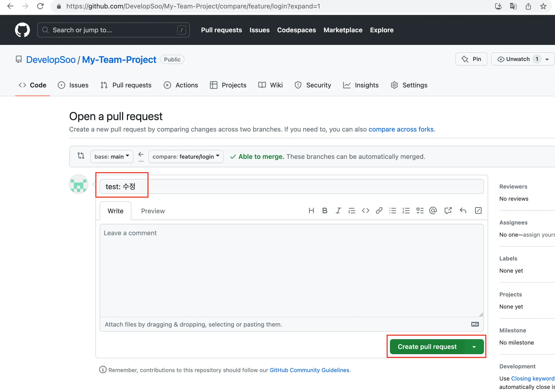This screenshot has width=555, height=392.
Task: Click the numbered list icon
Action: tap(406, 211)
